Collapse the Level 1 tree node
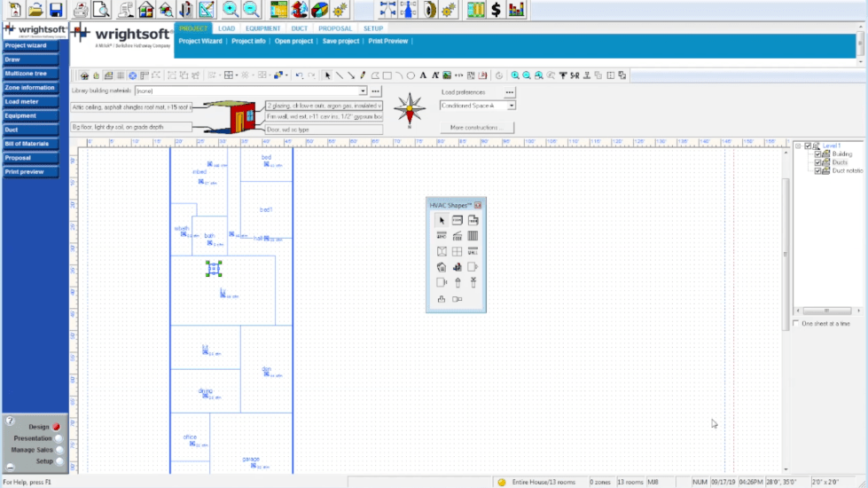 (798, 146)
